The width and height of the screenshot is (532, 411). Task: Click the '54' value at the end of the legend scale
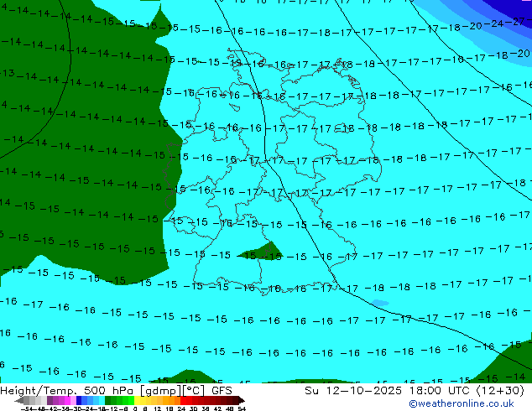(242, 408)
